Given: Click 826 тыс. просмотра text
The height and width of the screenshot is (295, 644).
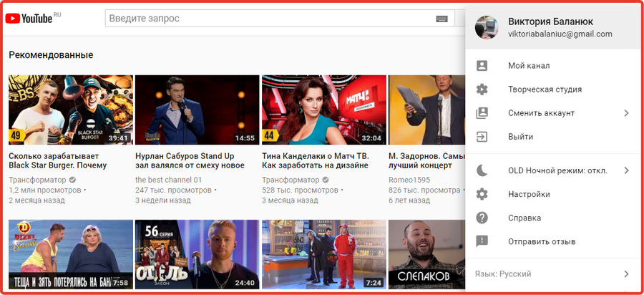Looking at the screenshot, I should tap(424, 190).
